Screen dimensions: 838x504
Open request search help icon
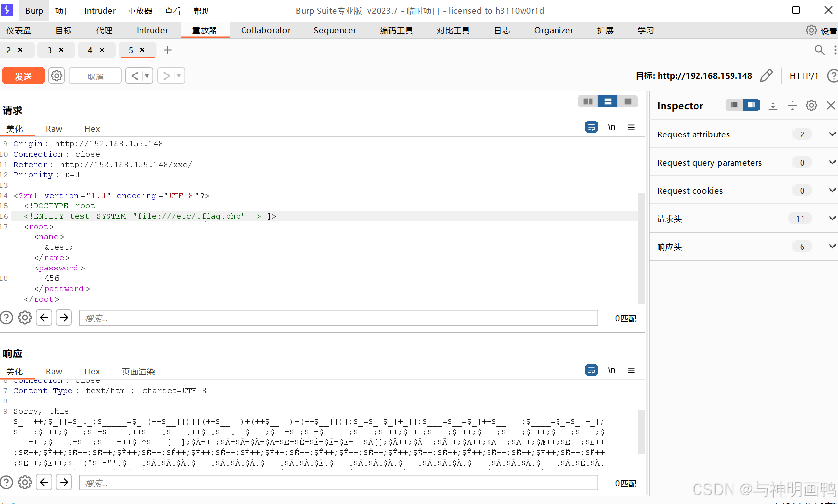6,318
